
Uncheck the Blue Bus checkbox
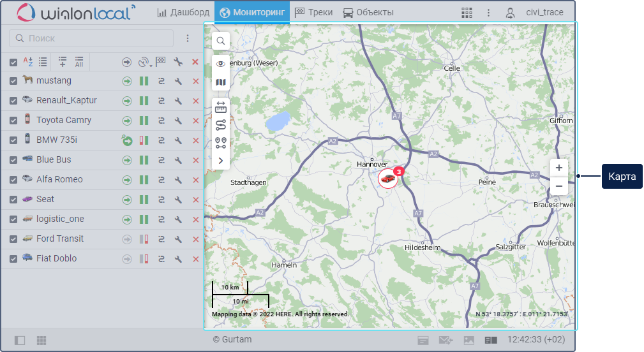[13, 160]
